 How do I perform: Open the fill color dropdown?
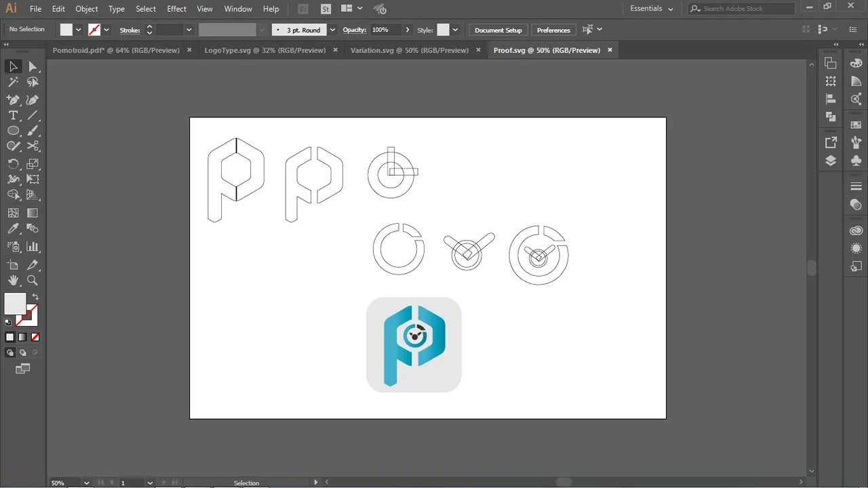point(79,30)
